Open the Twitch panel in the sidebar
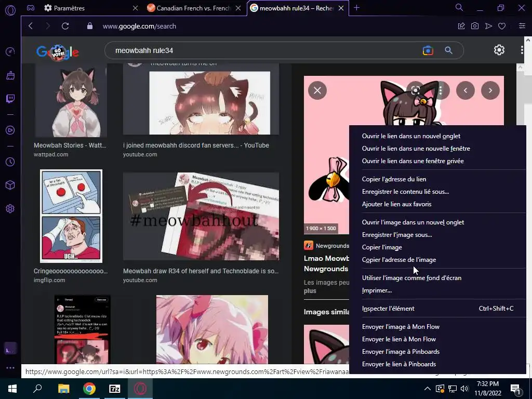 [10, 99]
